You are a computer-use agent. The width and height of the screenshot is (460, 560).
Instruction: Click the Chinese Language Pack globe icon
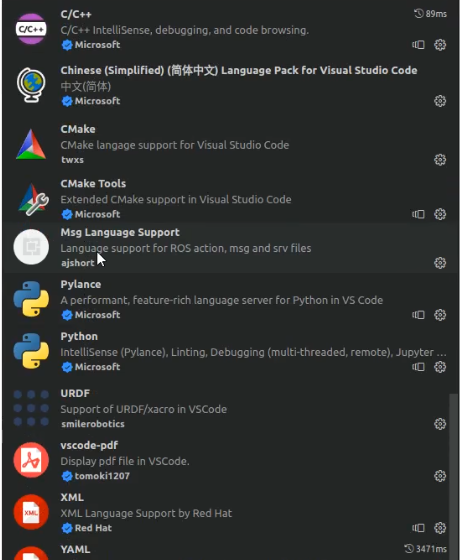point(31,85)
